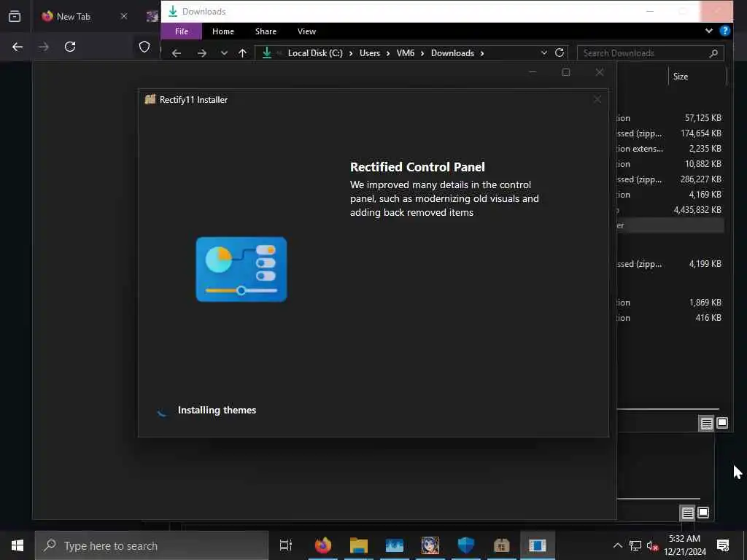This screenshot has height=560, width=747.
Task: Open the muted volume tray icon
Action: (652, 546)
